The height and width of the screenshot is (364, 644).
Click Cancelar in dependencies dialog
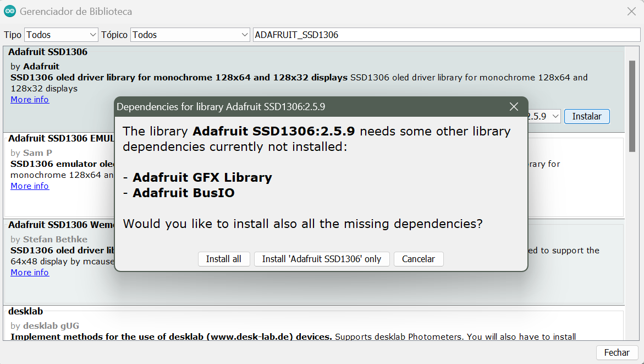[x=419, y=259]
